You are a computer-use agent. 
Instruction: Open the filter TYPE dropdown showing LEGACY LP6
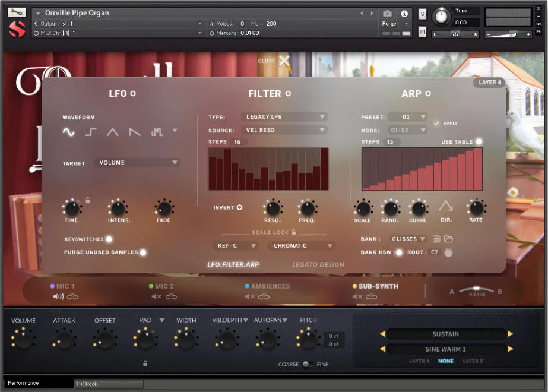[x=284, y=116]
